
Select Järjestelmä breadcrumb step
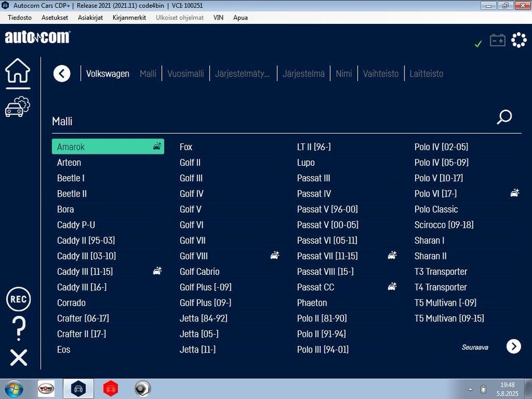tap(304, 74)
